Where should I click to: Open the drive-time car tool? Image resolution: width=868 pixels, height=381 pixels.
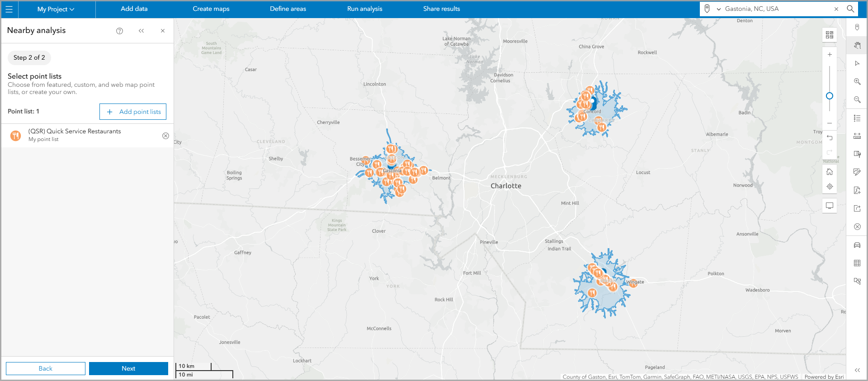click(857, 245)
